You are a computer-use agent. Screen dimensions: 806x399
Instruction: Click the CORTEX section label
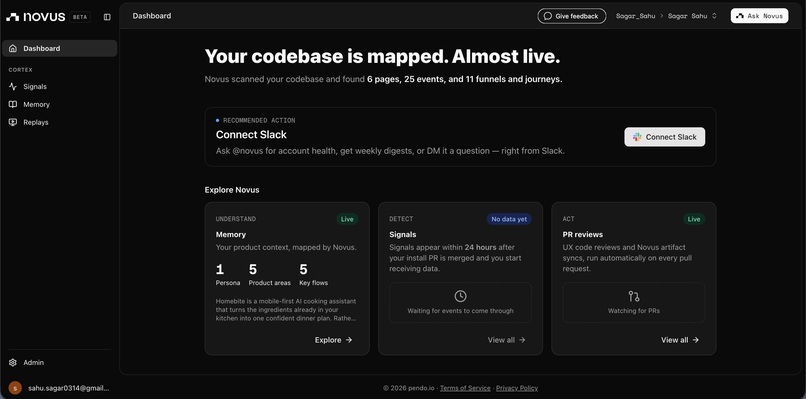21,70
